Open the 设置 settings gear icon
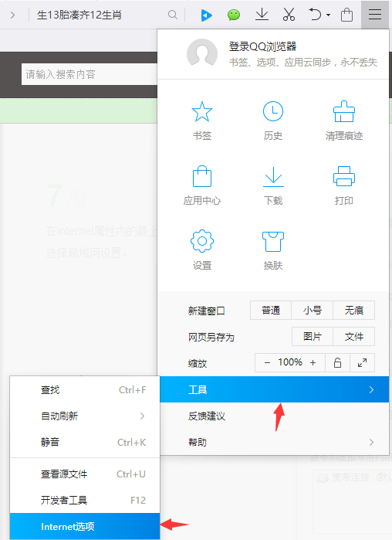 pos(202,241)
